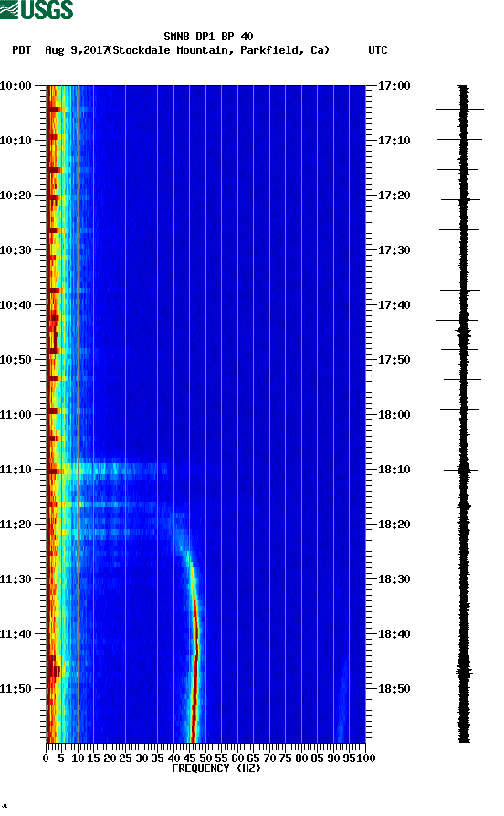The height and width of the screenshot is (816, 504).
Task: Click the "17:50" UTC time label
Action: point(394,360)
